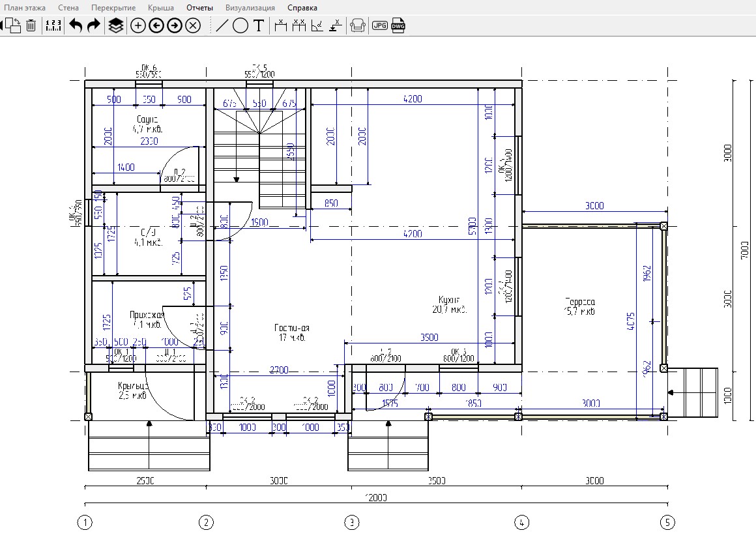Export the plan as JPG
This screenshot has width=756, height=539.
[380, 25]
